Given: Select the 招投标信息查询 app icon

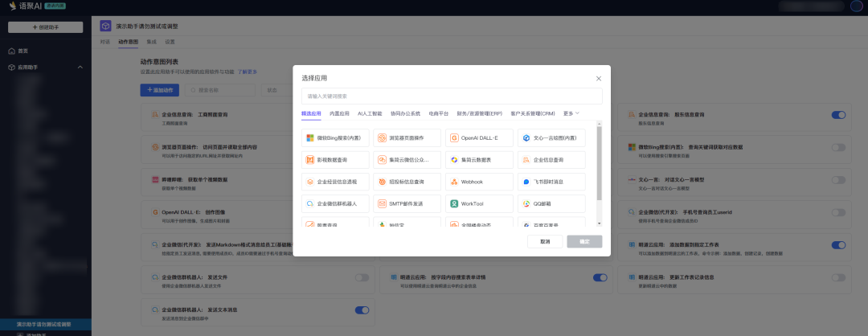Looking at the screenshot, I should pos(382,182).
